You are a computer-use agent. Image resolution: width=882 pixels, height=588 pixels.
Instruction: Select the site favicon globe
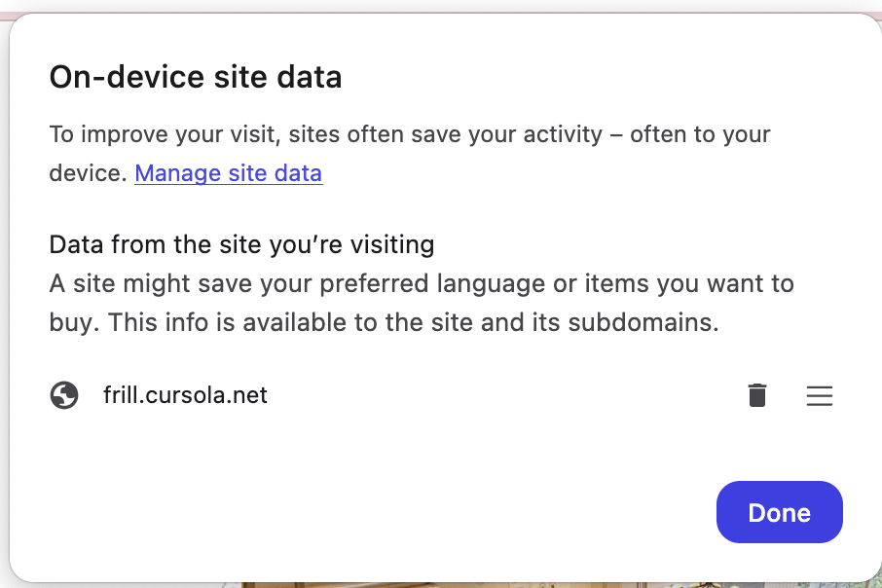pyautogui.click(x=64, y=395)
